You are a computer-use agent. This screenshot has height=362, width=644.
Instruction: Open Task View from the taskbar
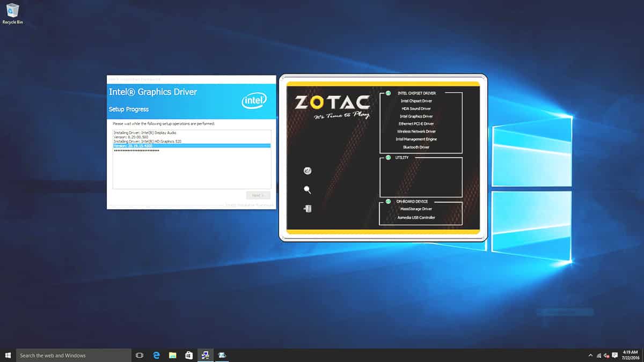pyautogui.click(x=140, y=355)
